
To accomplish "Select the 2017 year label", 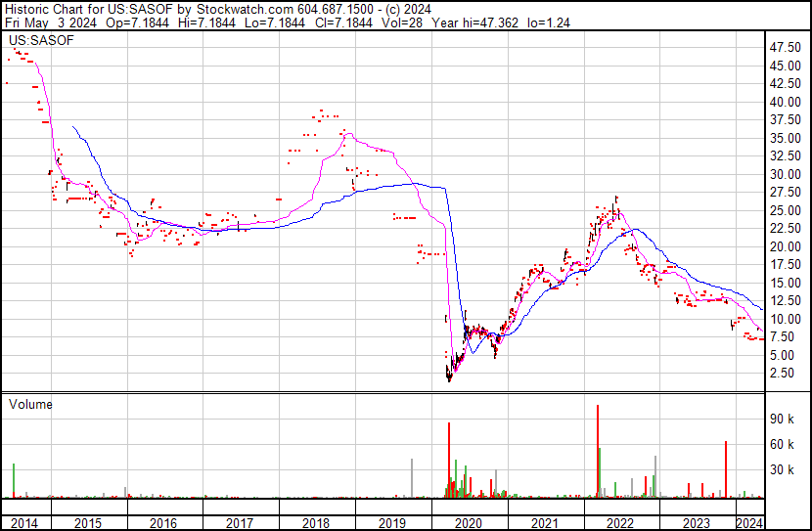I will (240, 523).
